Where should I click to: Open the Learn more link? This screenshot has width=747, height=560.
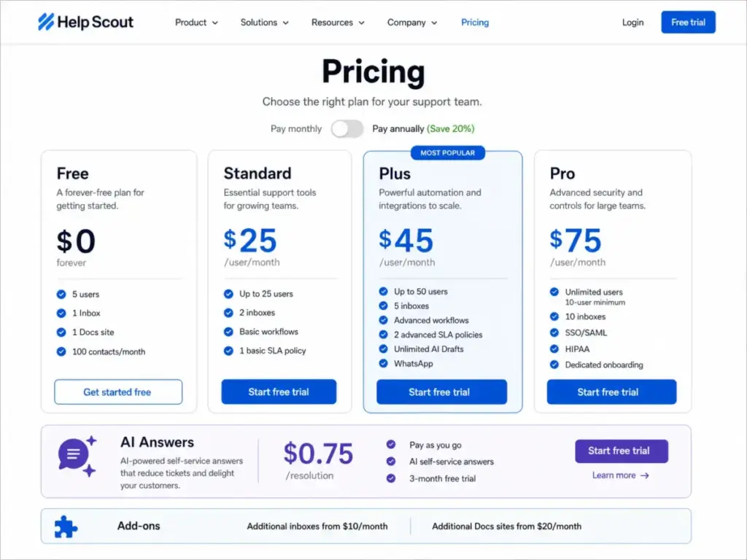620,475
